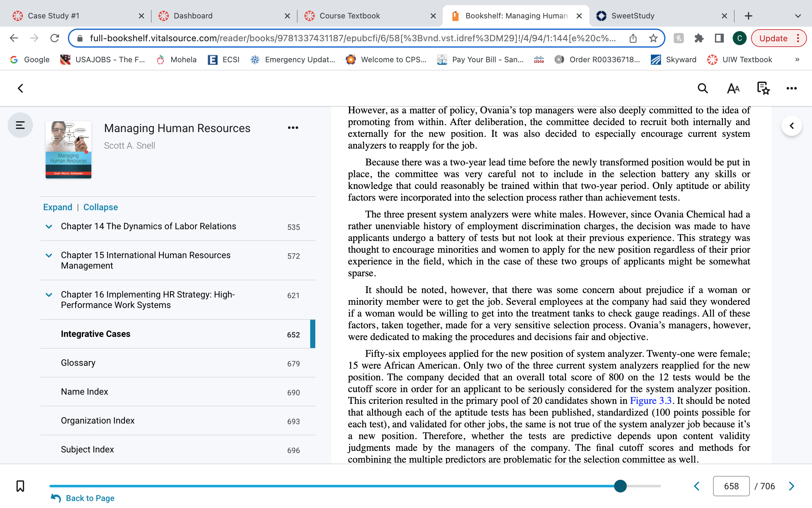Open Integrative Cases in contents
812x508 pixels.
click(x=178, y=334)
